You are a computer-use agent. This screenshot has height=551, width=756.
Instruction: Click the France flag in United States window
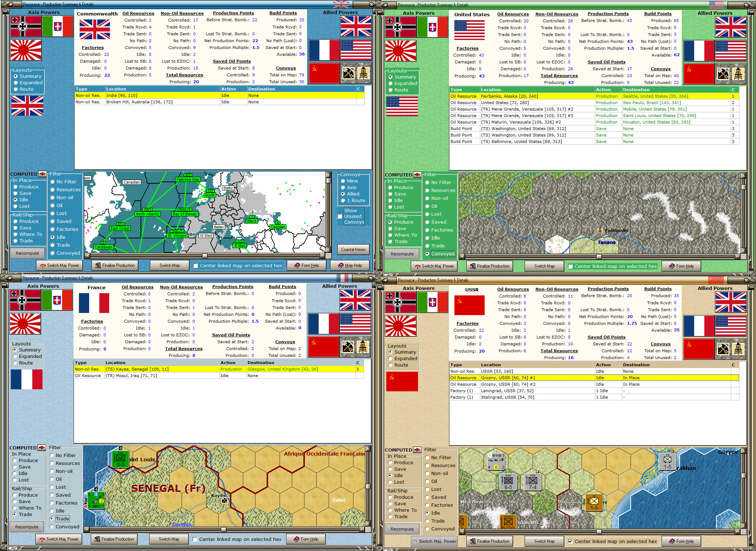699,51
